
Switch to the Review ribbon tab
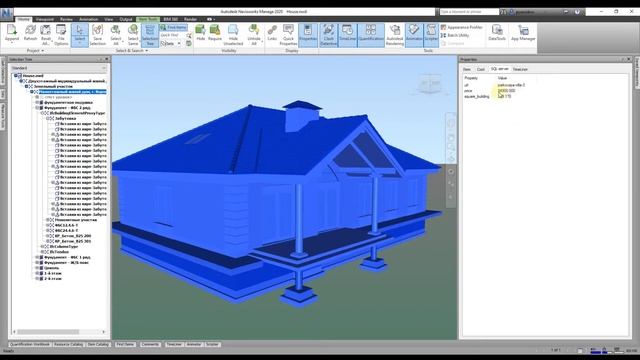[66, 19]
